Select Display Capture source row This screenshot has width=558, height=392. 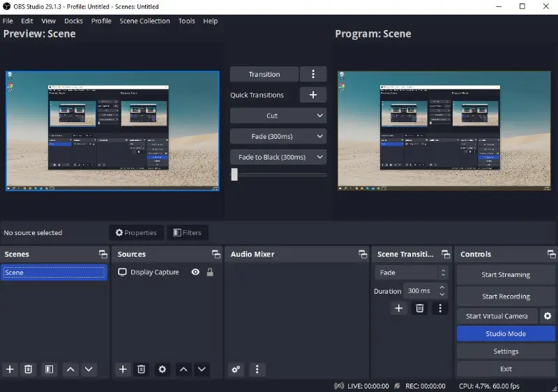coord(167,272)
